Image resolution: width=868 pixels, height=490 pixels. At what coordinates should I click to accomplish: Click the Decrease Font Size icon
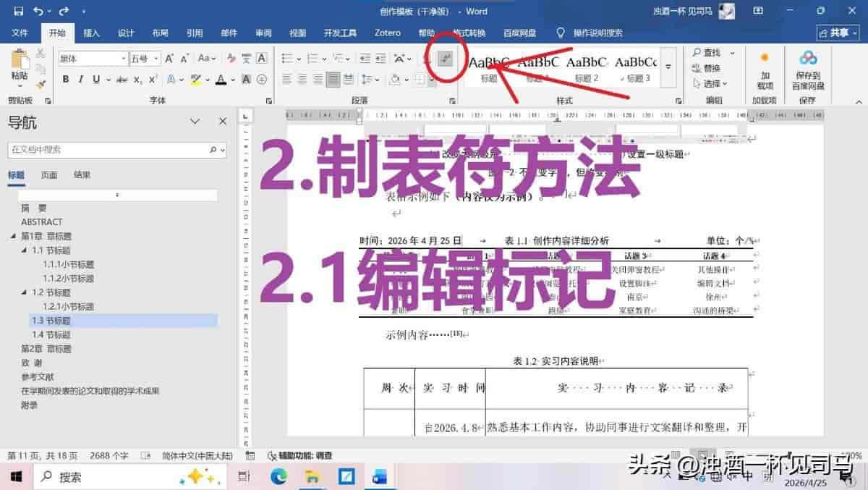click(x=185, y=59)
